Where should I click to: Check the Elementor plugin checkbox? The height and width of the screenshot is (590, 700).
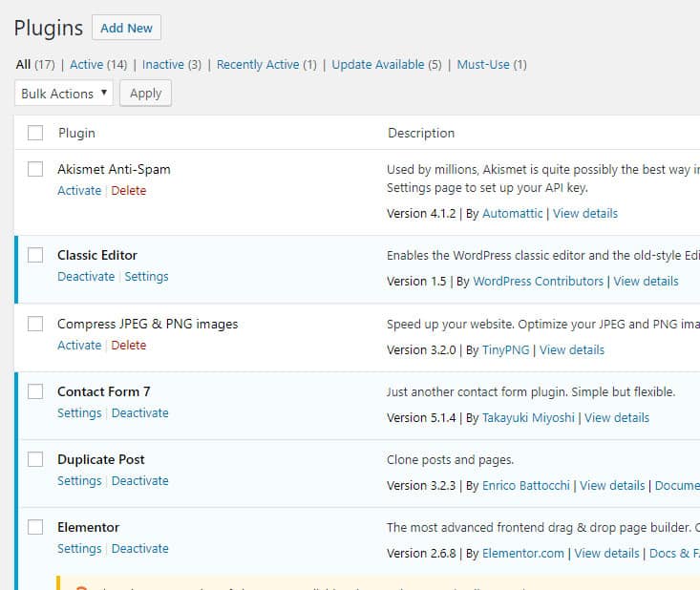click(35, 527)
